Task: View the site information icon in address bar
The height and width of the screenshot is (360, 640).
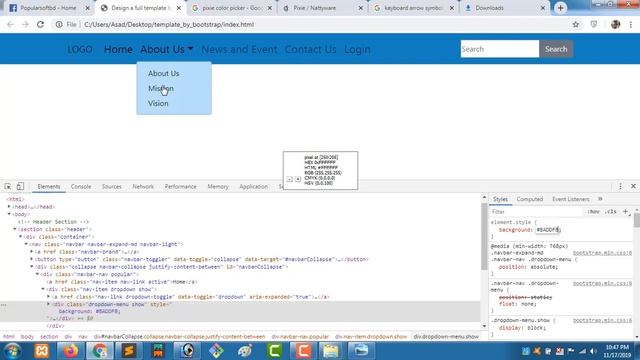Action: [59, 24]
